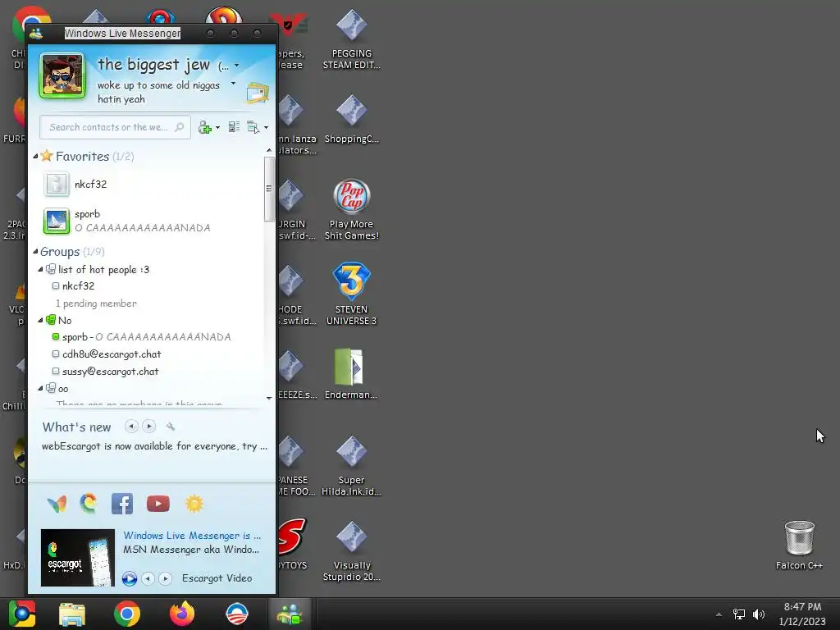This screenshot has height=630, width=840.
Task: Click the escargot video thumbnail
Action: point(78,558)
